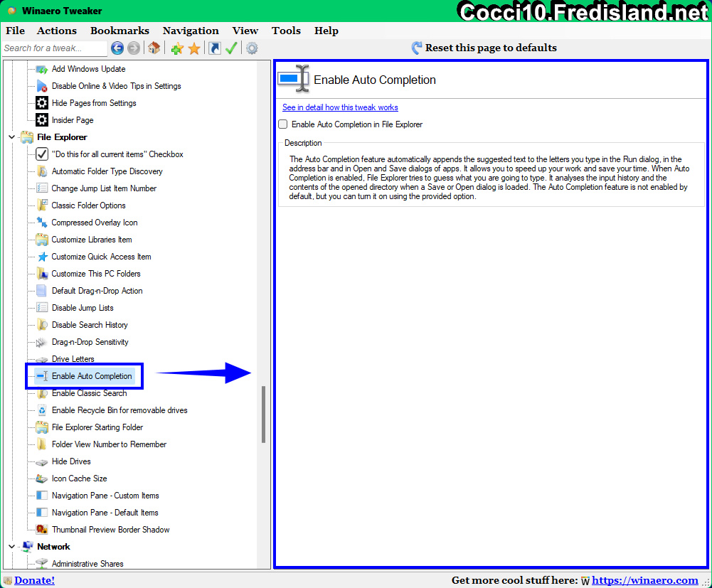Click the green checkmark toolbar icon
Viewport: 712px width, 588px height.
231,48
